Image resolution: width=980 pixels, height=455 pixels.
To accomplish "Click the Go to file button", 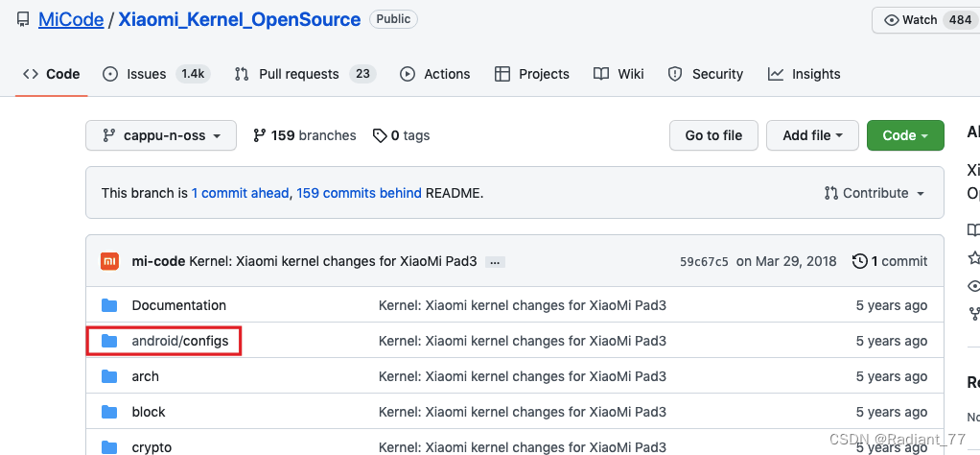I will (x=713, y=135).
